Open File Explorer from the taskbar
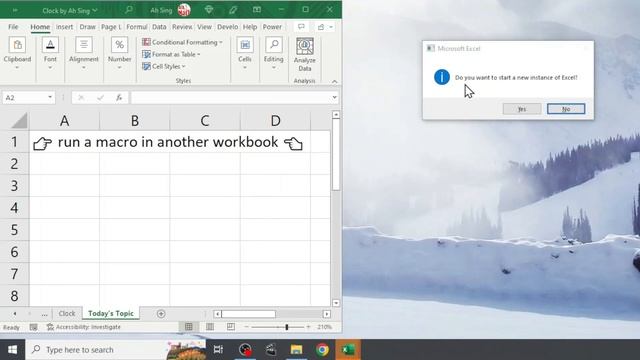 [x=296, y=350]
